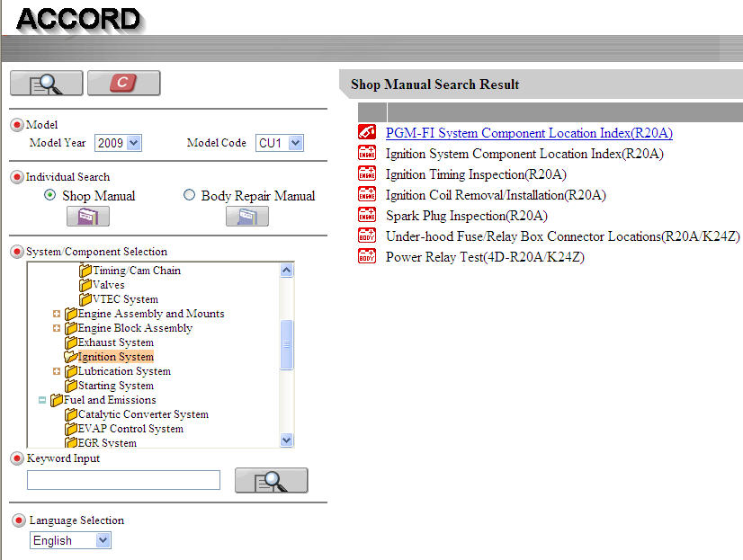Click engine icon beside Ignition Coil Removal/Installation
Screen dimensions: 743x560
[x=367, y=194]
